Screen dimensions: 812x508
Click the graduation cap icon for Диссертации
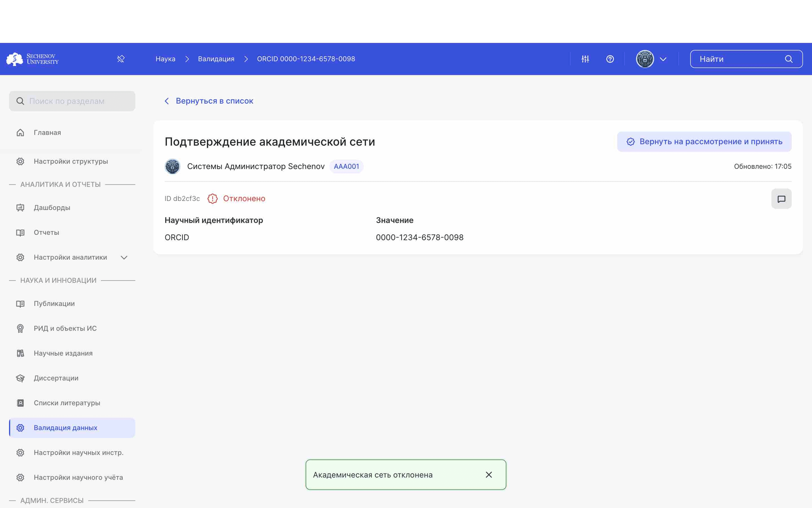[20, 378]
